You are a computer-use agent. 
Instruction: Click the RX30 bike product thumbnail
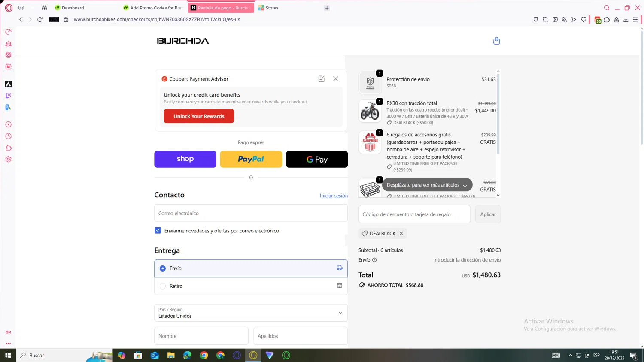(370, 111)
